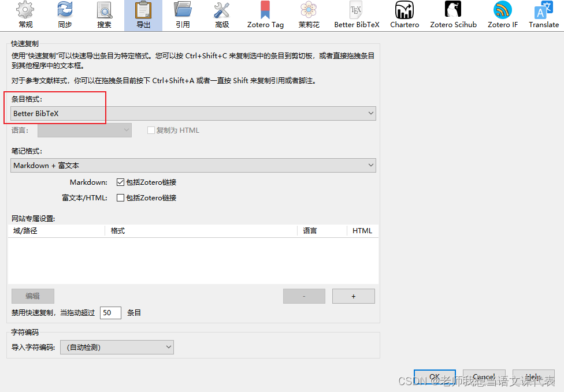The height and width of the screenshot is (392, 564).
Task: Open the 引用 cite preferences pane
Action: (x=183, y=16)
